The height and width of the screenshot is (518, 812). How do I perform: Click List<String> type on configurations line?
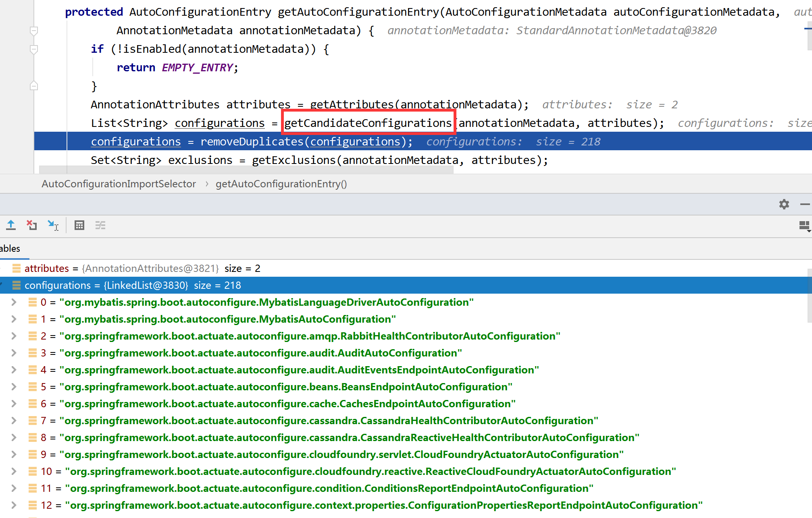pyautogui.click(x=129, y=123)
